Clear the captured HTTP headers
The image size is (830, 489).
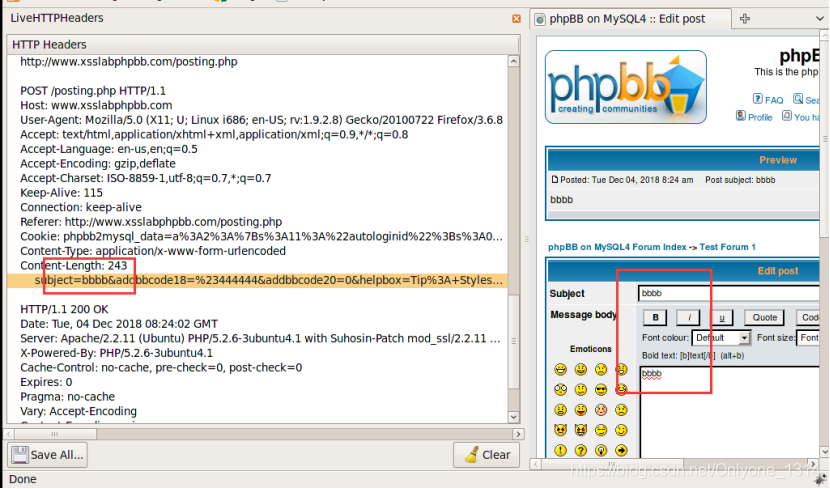(486, 455)
